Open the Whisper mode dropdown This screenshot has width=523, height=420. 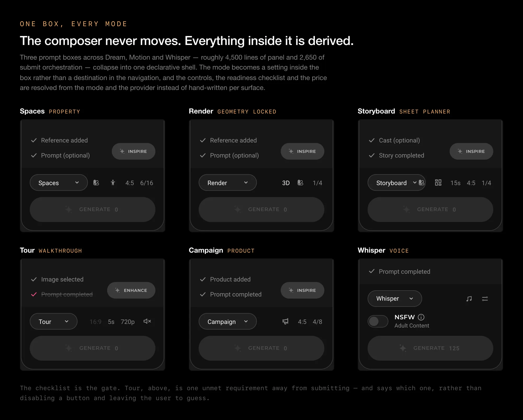[x=395, y=299]
